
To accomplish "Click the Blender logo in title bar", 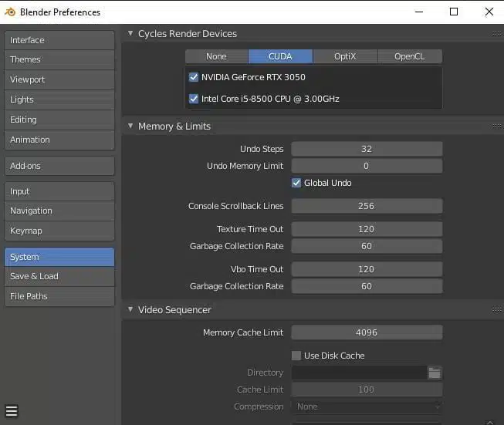I will (x=10, y=12).
